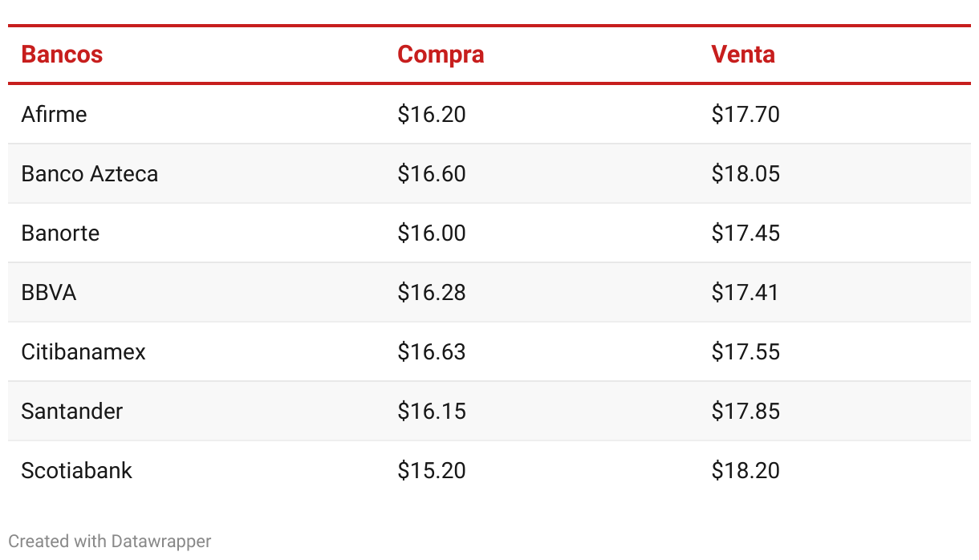Select the Banco Azteca row label
Image resolution: width=979 pixels, height=560 pixels.
90,173
